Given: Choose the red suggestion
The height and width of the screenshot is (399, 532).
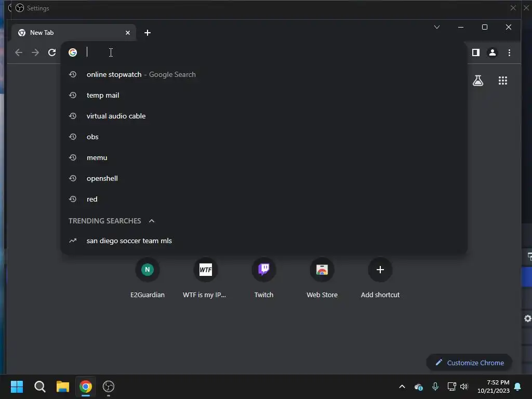Looking at the screenshot, I should point(264,199).
